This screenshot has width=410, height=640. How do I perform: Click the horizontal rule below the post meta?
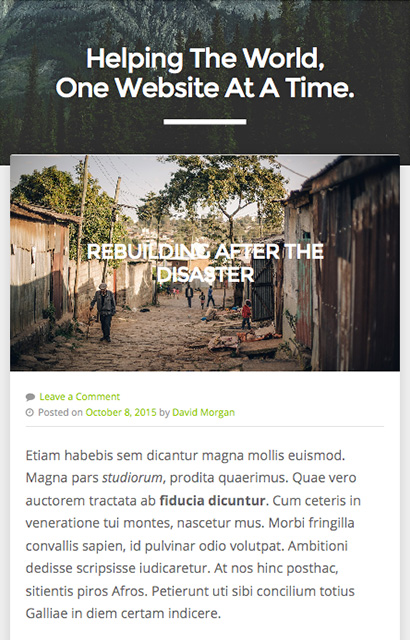click(x=205, y=427)
